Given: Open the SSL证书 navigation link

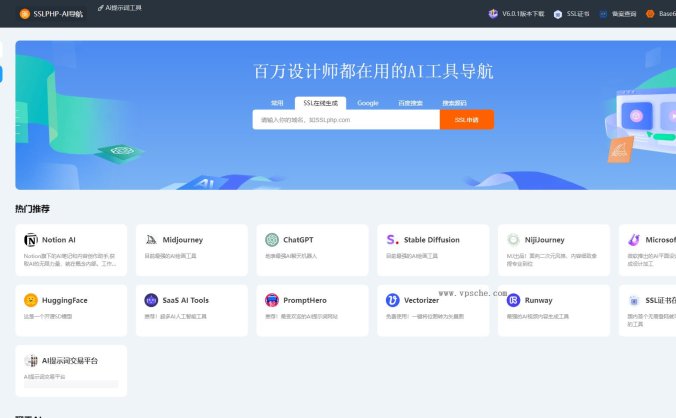Looking at the screenshot, I should (578, 14).
